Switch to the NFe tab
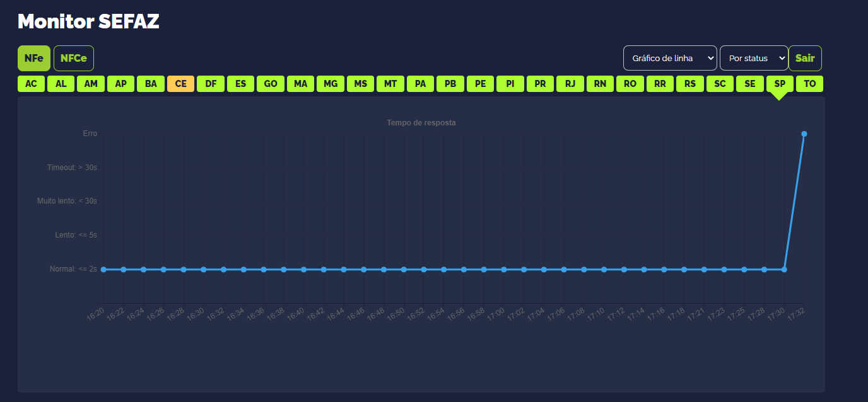Viewport: 868px width, 402px height. [33, 58]
